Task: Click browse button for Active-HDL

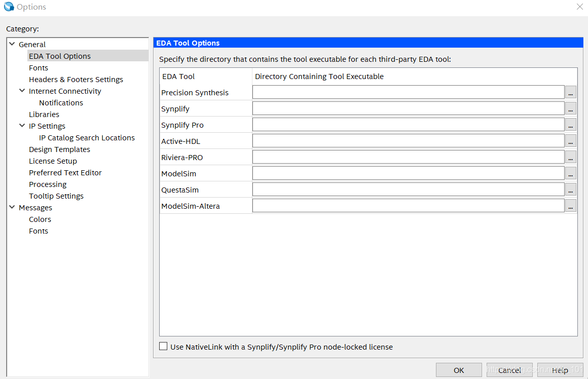Action: pos(570,141)
